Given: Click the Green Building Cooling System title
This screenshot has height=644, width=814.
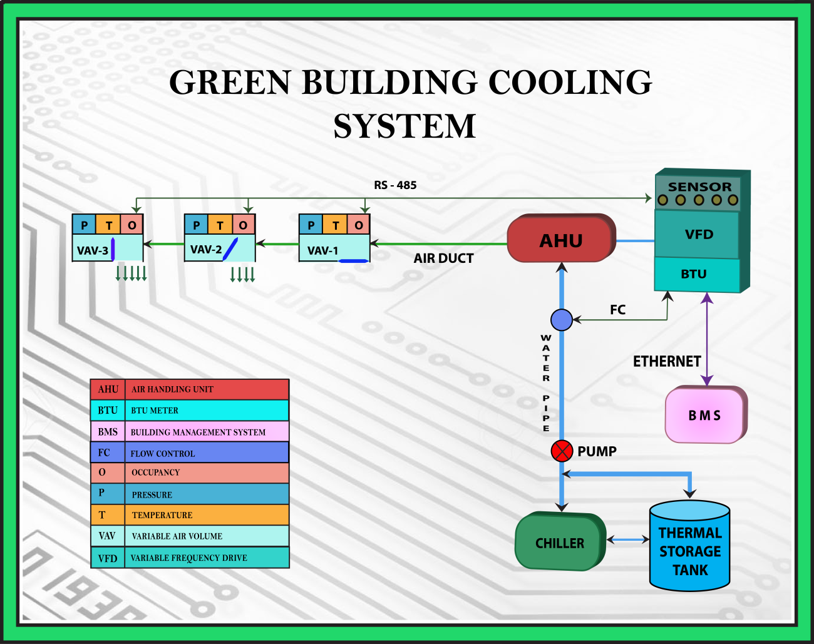Looking at the screenshot, I should (x=410, y=103).
